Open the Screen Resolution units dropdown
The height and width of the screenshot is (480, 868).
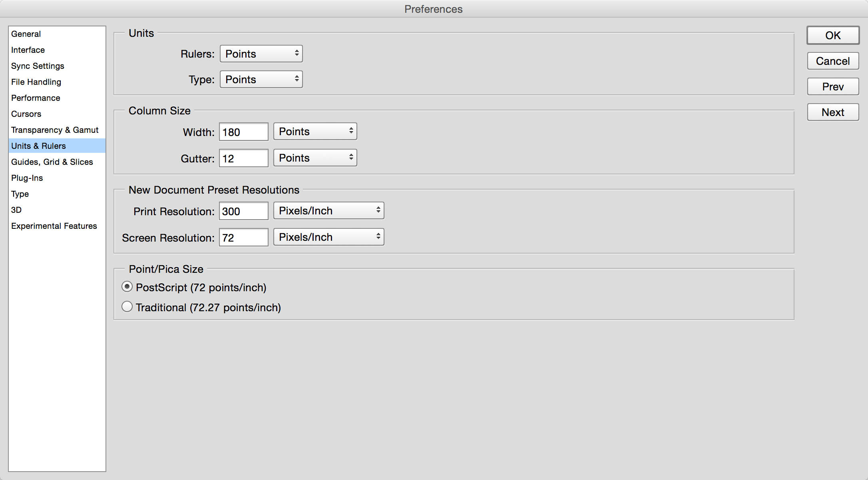[329, 237]
